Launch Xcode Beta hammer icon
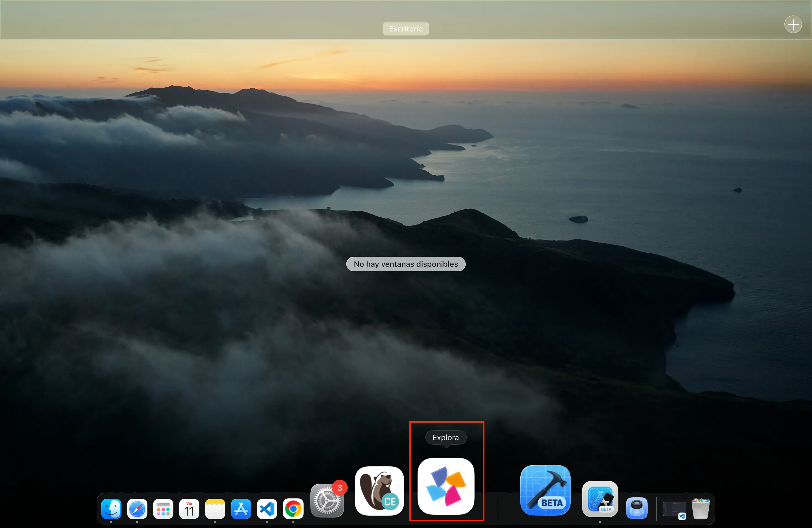 545,490
